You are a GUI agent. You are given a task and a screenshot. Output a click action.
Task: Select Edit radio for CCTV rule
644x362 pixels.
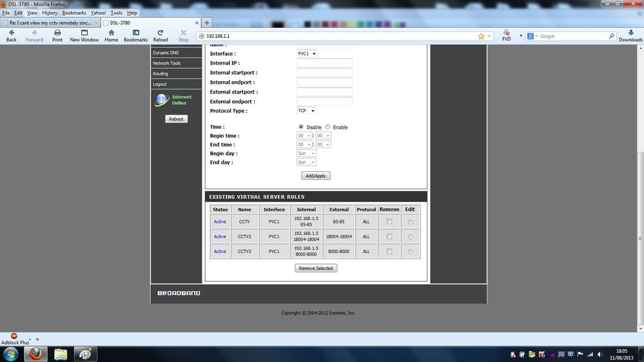click(x=410, y=222)
